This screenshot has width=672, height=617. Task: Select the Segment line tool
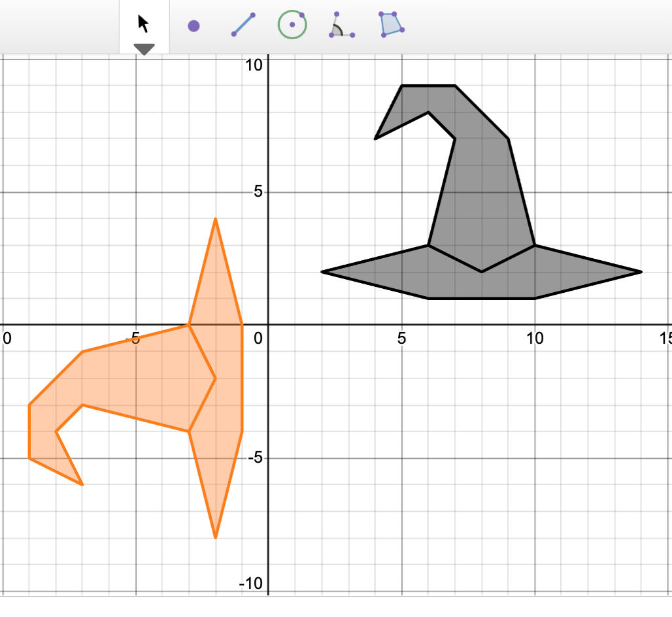coord(243,25)
